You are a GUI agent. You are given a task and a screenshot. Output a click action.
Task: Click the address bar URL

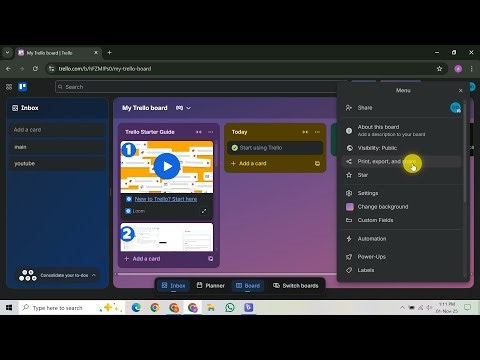(105, 69)
